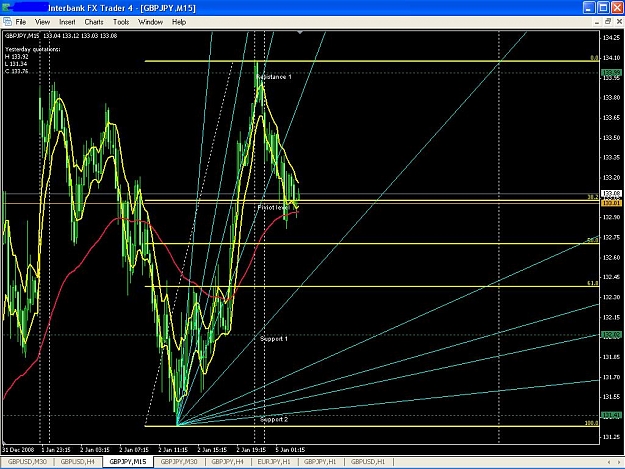Restore down the chart child window

(x=608, y=22)
